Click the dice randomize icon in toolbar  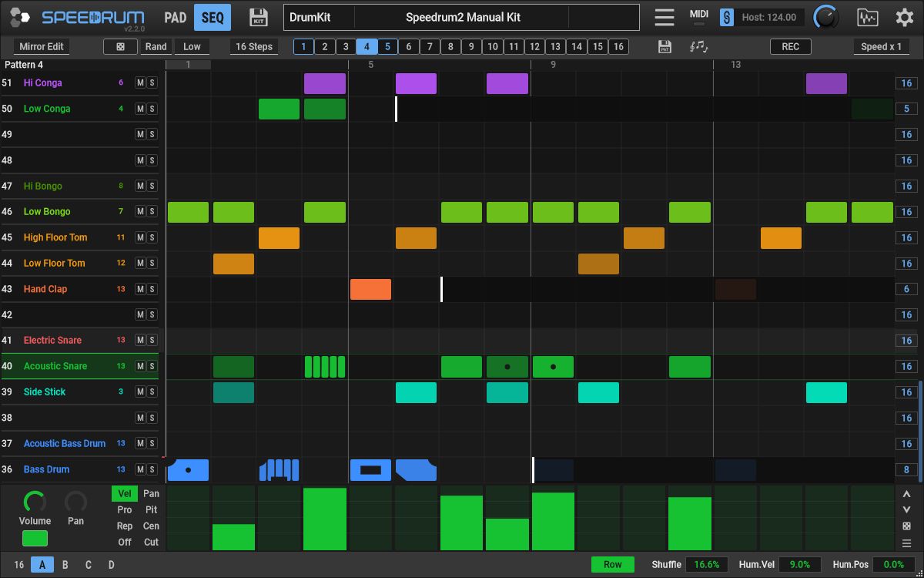(121, 47)
